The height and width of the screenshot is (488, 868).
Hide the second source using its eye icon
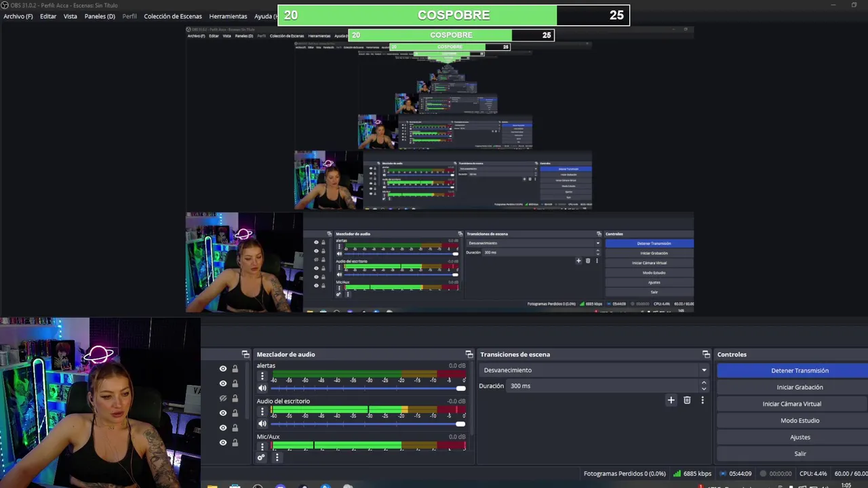click(x=222, y=384)
